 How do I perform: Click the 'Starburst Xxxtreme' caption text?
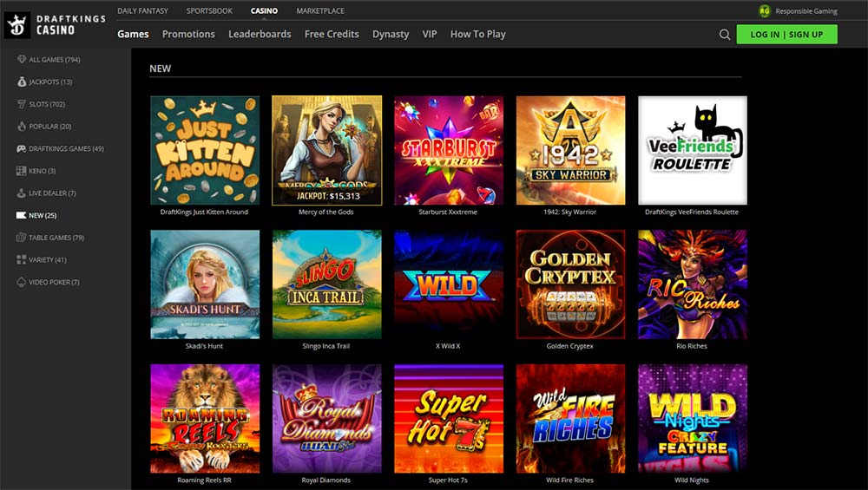tap(448, 212)
